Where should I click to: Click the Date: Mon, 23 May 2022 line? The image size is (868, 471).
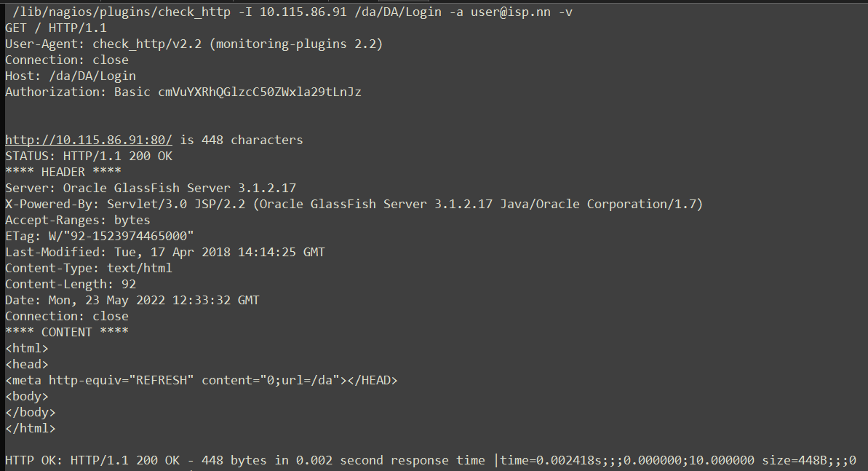[132, 301]
